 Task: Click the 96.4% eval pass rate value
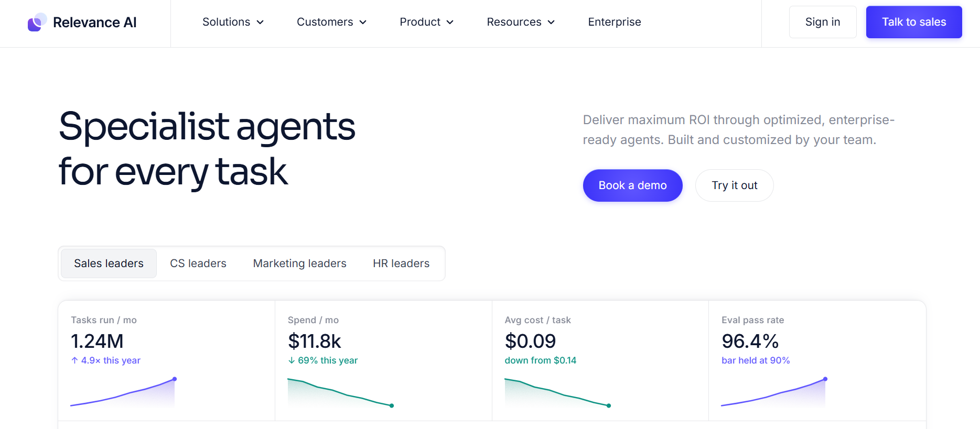(x=750, y=341)
